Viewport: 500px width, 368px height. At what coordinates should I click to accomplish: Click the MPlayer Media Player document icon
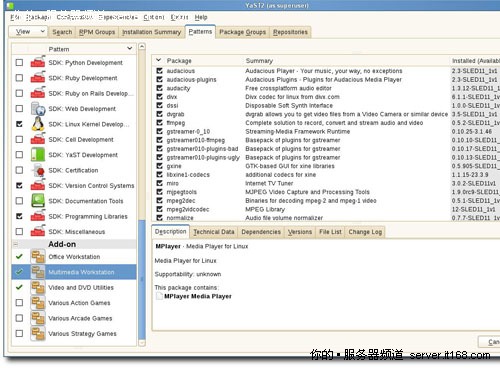pyautogui.click(x=159, y=296)
